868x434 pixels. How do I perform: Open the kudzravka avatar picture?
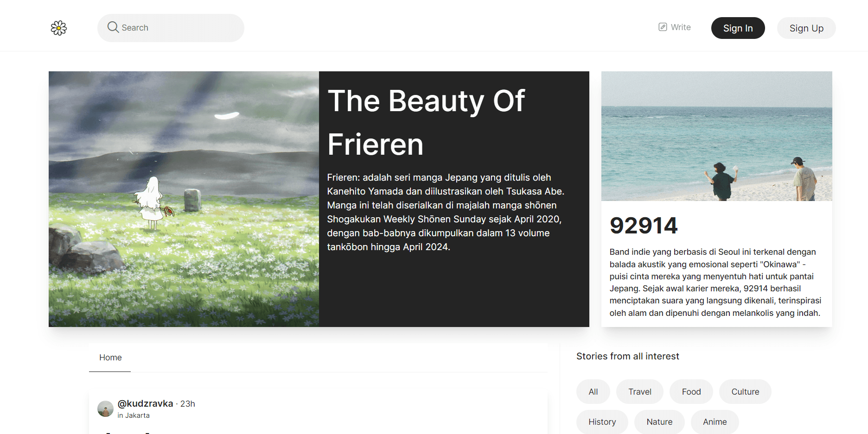tap(105, 409)
